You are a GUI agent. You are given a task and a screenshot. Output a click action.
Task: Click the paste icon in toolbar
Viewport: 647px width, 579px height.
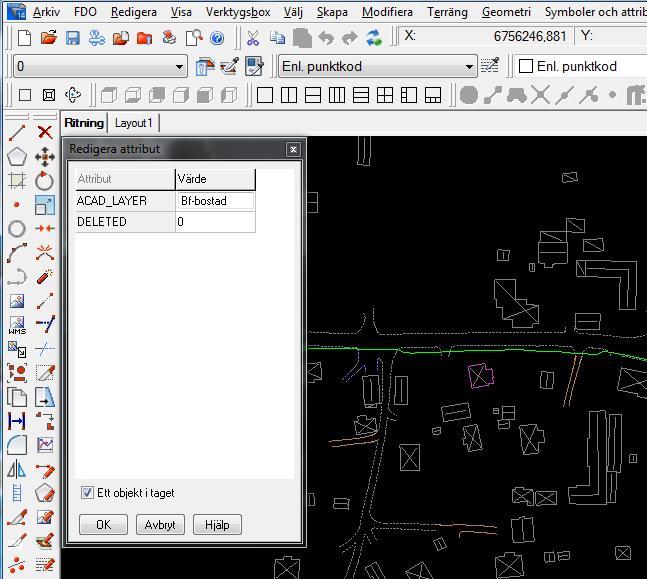tap(302, 38)
